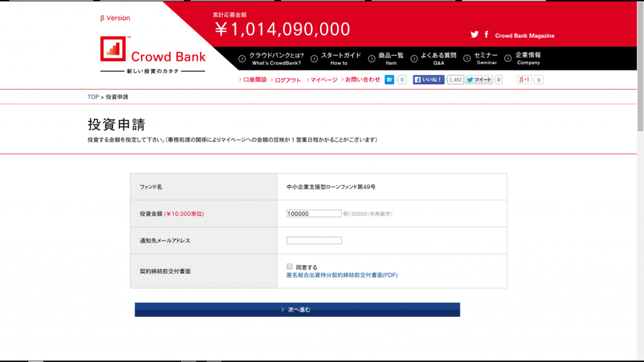The height and width of the screenshot is (362, 644).
Task: Click the Facebook like count 1,482
Action: tap(455, 80)
